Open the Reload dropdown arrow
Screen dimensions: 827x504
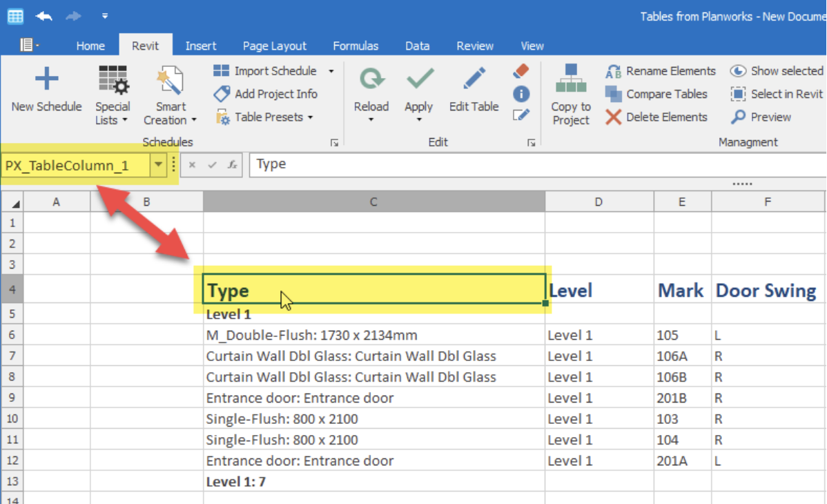point(371,120)
